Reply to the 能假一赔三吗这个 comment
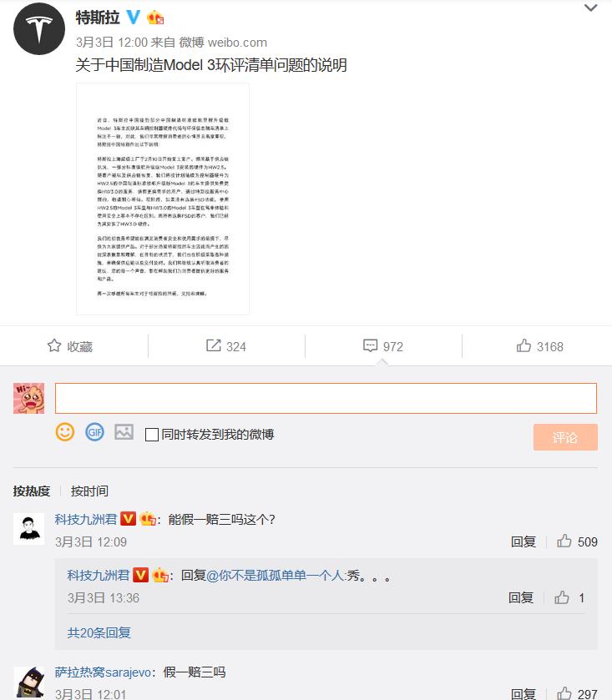Viewport: 612px width, 700px height. coord(523,542)
